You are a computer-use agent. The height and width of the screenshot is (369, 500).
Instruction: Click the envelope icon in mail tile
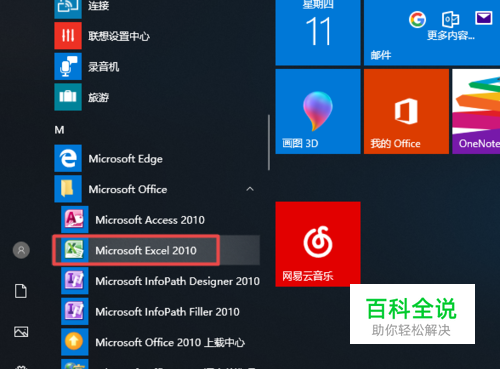tap(484, 18)
